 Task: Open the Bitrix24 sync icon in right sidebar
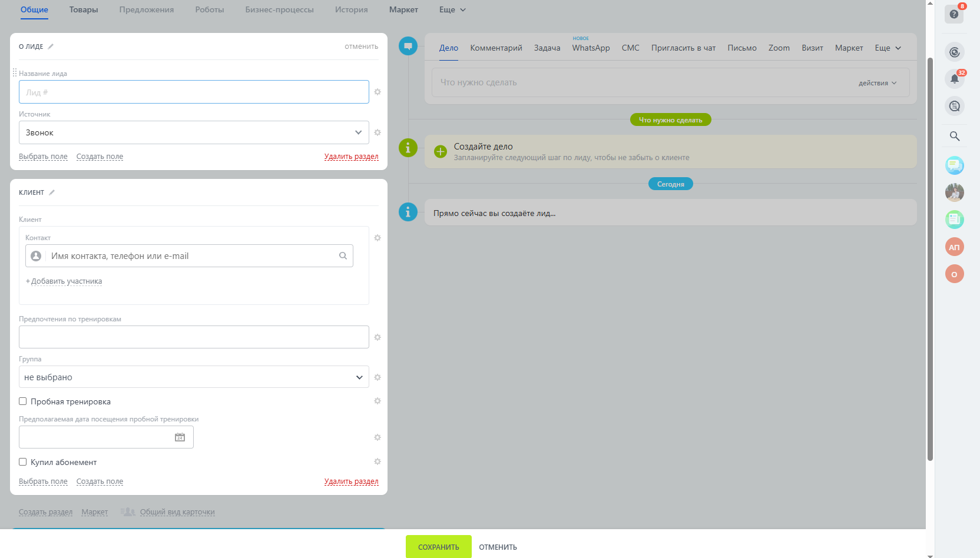(x=954, y=52)
